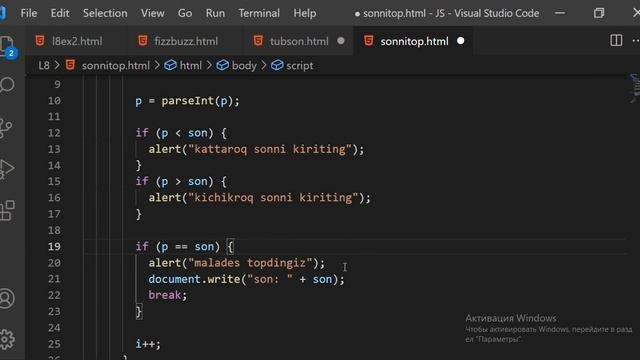This screenshot has height=360, width=640.
Task: Click the VS Code logo icon
Action: click(x=2, y=13)
